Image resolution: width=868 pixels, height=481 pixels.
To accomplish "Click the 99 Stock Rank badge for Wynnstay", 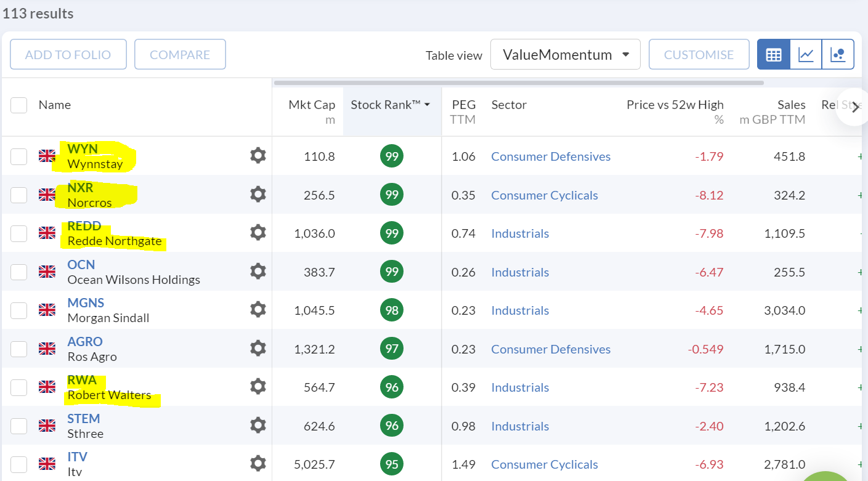I will click(392, 156).
